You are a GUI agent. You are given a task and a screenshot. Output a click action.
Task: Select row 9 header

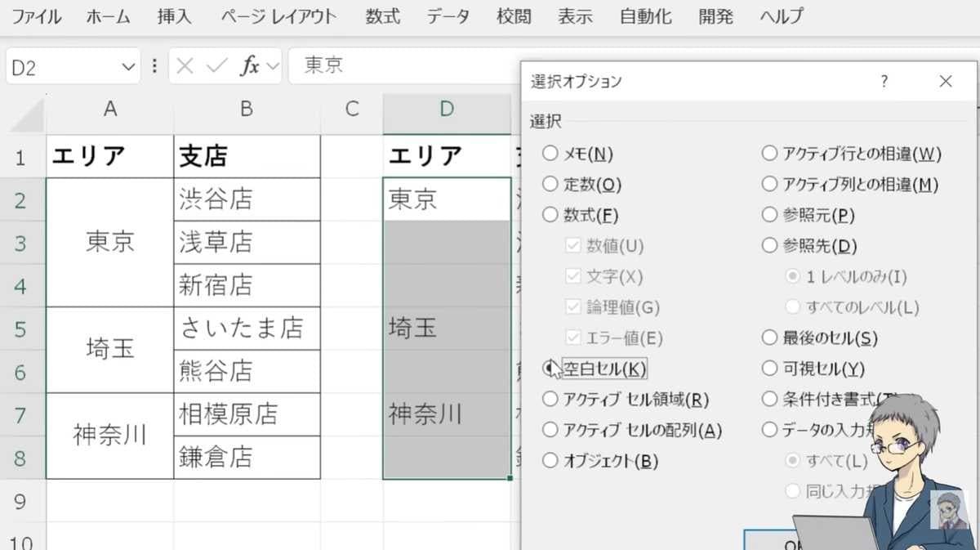pyautogui.click(x=22, y=501)
